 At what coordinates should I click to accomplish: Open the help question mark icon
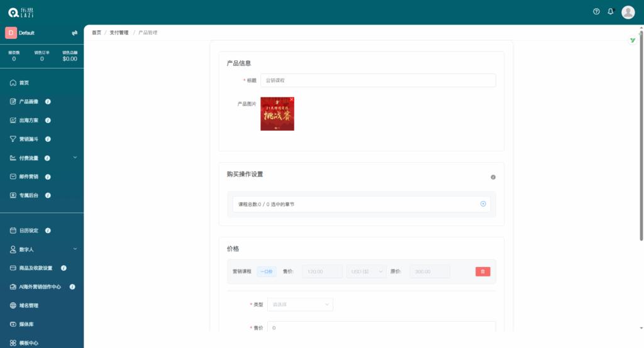coord(596,11)
